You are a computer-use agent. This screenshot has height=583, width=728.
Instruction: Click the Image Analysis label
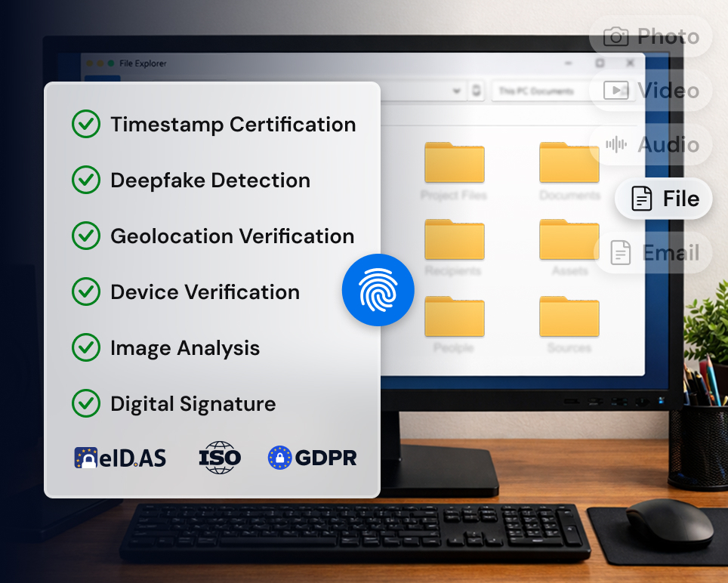(x=185, y=348)
